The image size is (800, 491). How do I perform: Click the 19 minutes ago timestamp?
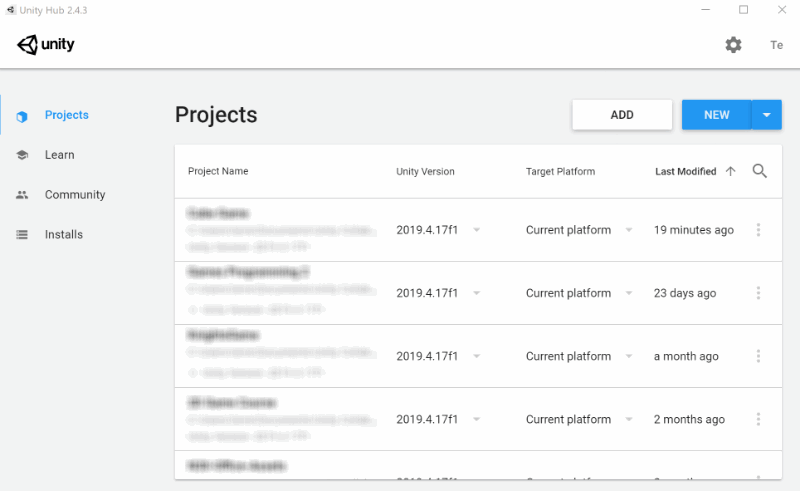click(x=694, y=230)
